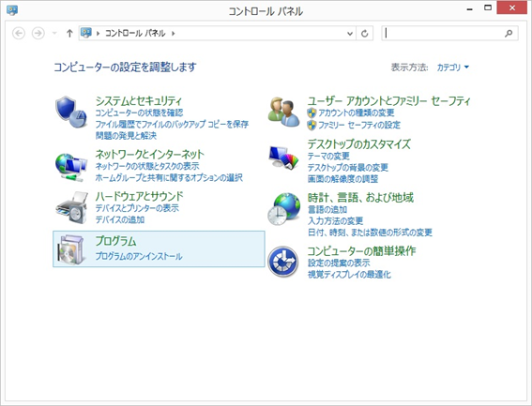Click the refresh button in address bar
Screen dimensions: 532x406
point(365,33)
